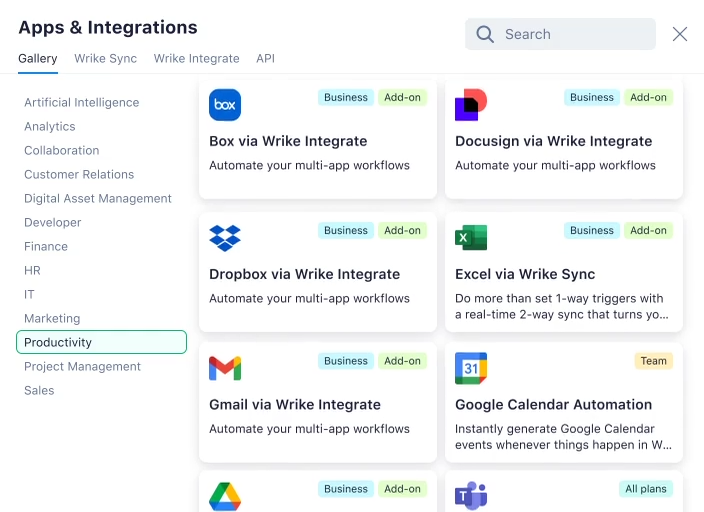The height and width of the screenshot is (512, 704).
Task: Select the Project Management category
Action: 83,366
